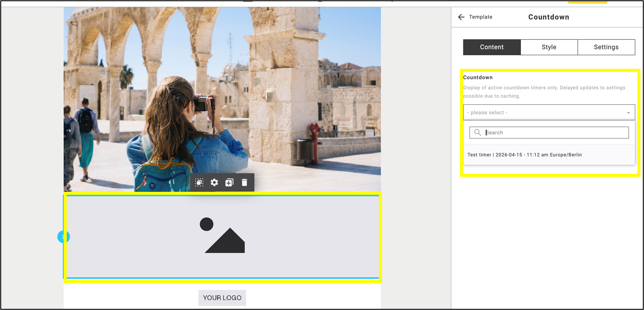Click the select-parent block icon in toolbar
Image resolution: width=644 pixels, height=310 pixels.
(199, 183)
